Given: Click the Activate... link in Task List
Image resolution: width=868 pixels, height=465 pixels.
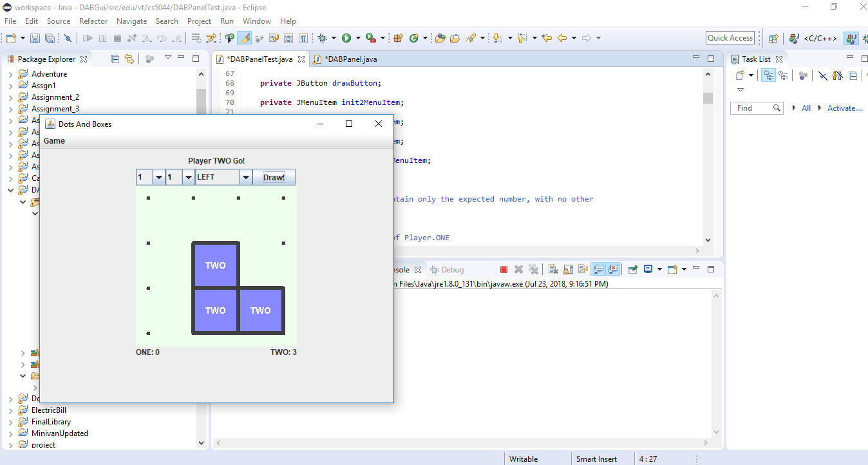Looking at the screenshot, I should click(x=844, y=108).
